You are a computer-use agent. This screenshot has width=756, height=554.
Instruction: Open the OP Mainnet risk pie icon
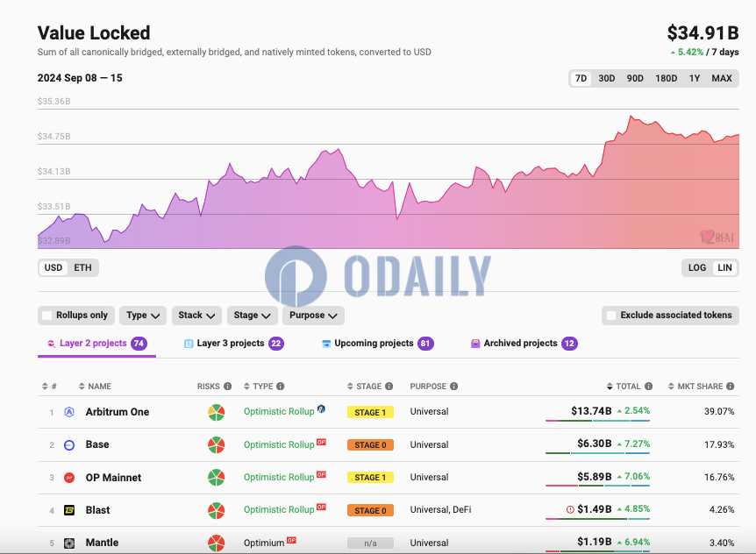click(216, 478)
